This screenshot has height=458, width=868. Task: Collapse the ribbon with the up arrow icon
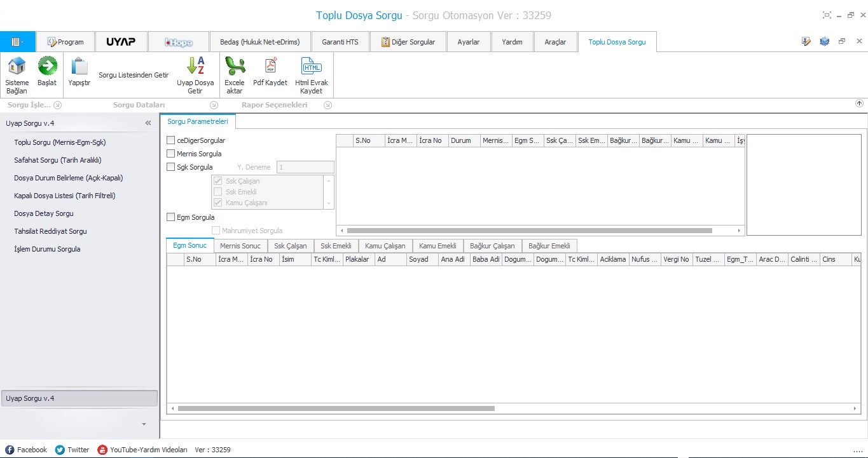coord(859,104)
